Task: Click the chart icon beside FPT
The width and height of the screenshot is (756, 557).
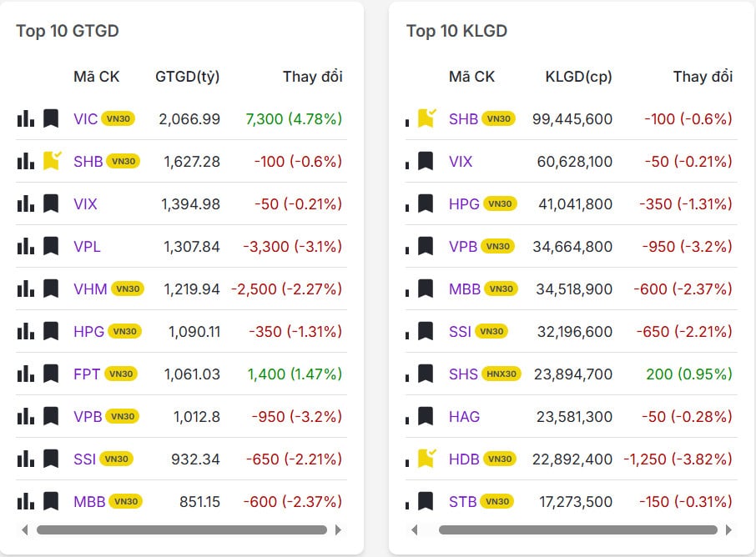Action: click(x=24, y=374)
